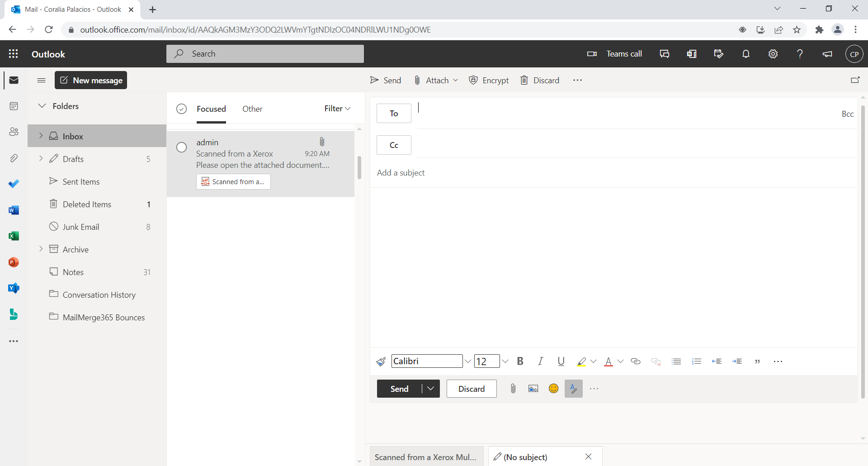Insert a hyperlink
Screen dimensions: 868x466
coord(636,361)
